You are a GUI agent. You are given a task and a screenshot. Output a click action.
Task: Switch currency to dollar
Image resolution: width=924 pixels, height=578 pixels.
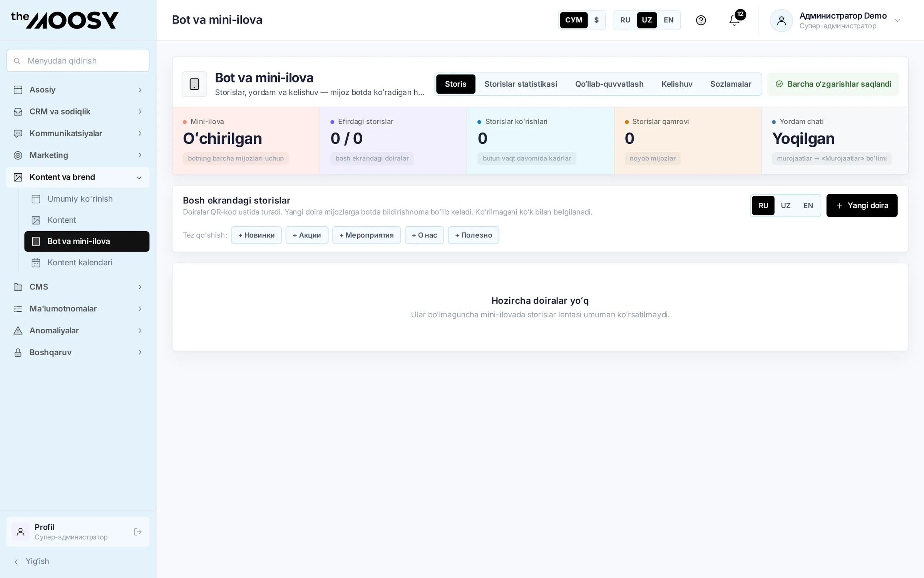596,20
